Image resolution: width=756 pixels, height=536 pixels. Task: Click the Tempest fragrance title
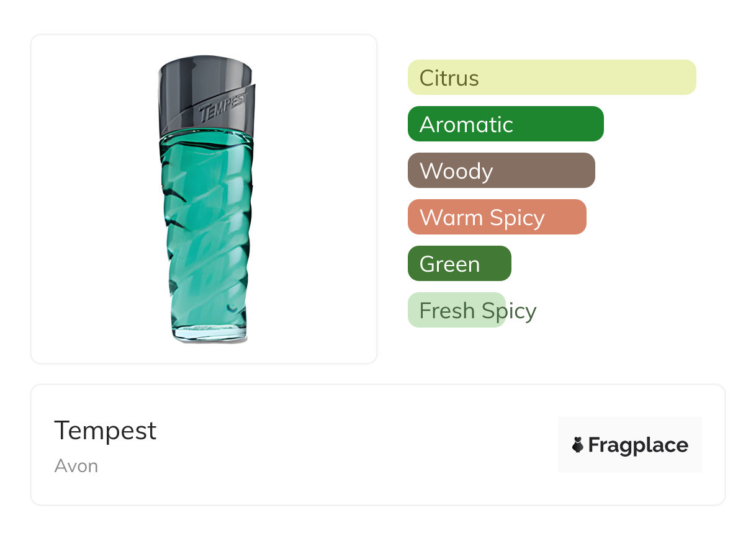tap(106, 431)
